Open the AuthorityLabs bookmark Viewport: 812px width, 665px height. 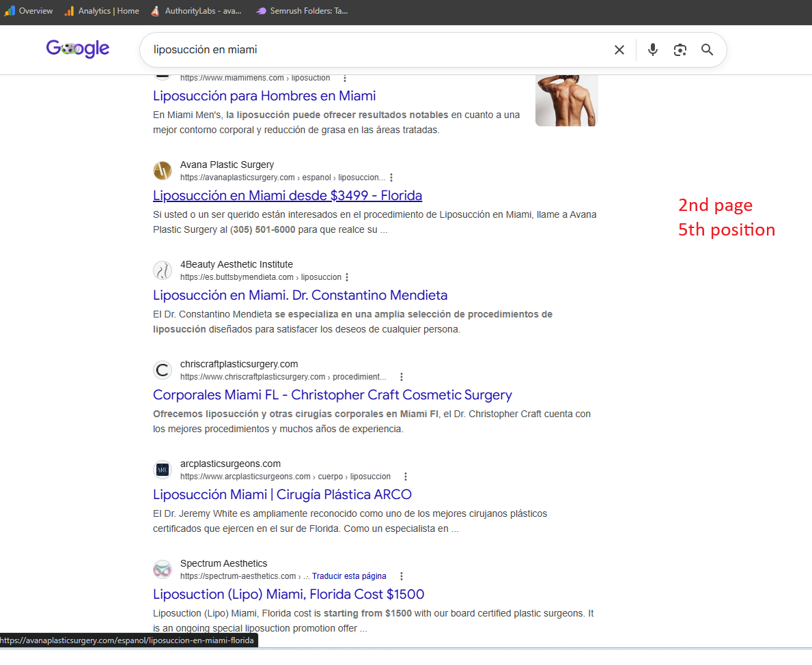(x=196, y=11)
